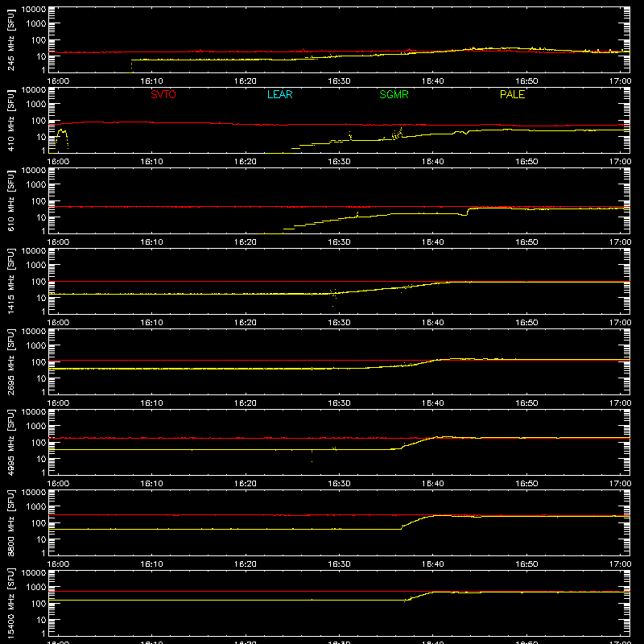Click 16:20 tick label below 4995 MHz plot
The height and width of the screenshot is (644, 644).
pos(246,484)
